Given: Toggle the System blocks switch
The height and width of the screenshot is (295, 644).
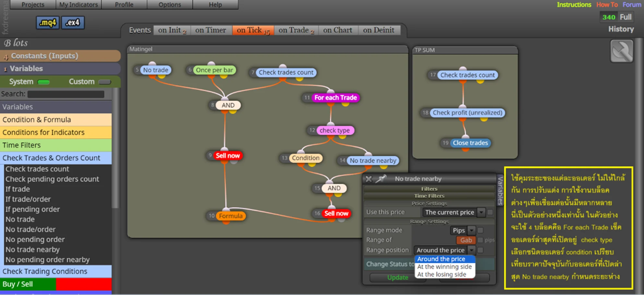Looking at the screenshot, I should (43, 82).
